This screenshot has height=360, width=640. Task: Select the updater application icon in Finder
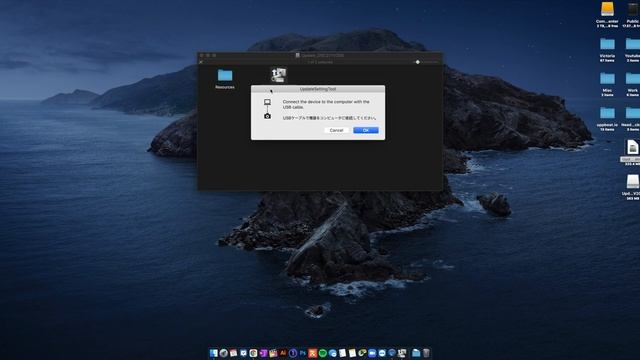pos(278,75)
